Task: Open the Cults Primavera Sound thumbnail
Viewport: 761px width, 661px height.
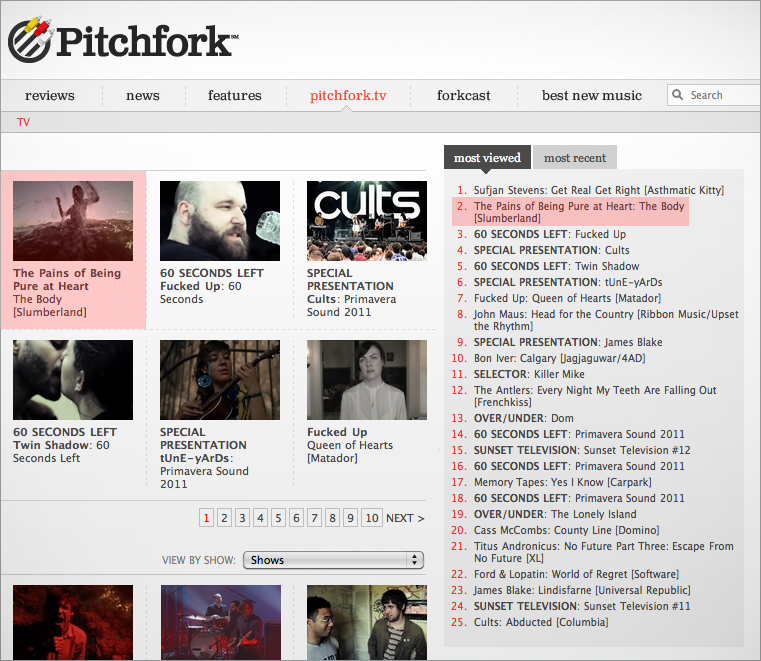Action: pos(367,221)
